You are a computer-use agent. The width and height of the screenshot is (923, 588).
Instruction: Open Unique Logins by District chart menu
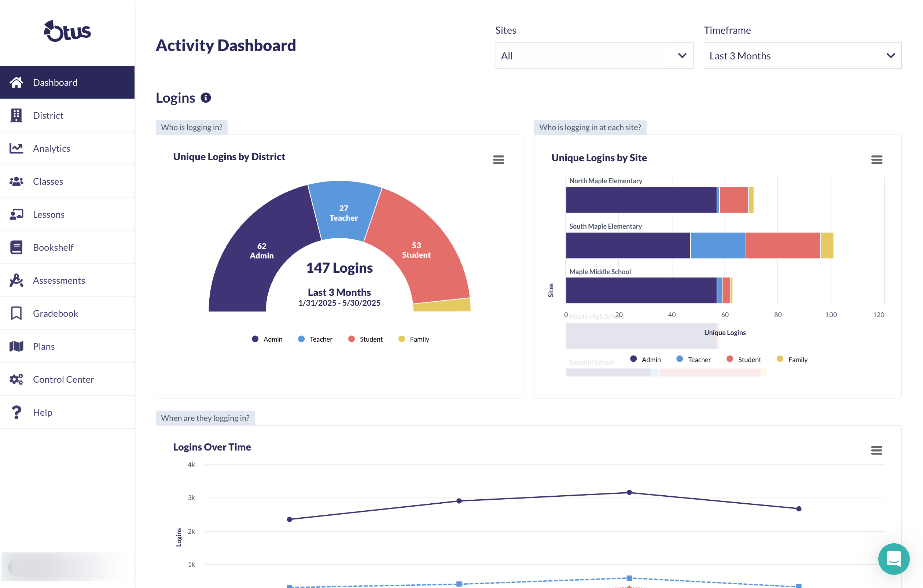coord(498,159)
